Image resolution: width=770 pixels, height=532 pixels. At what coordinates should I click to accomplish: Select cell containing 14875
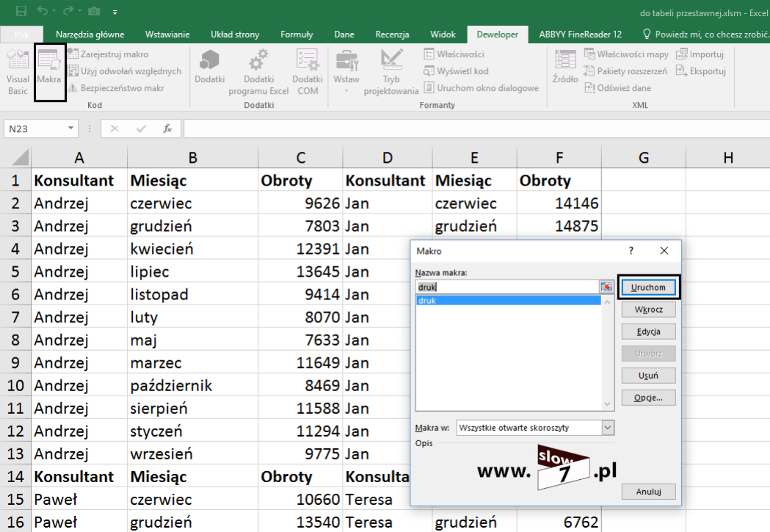coord(559,226)
